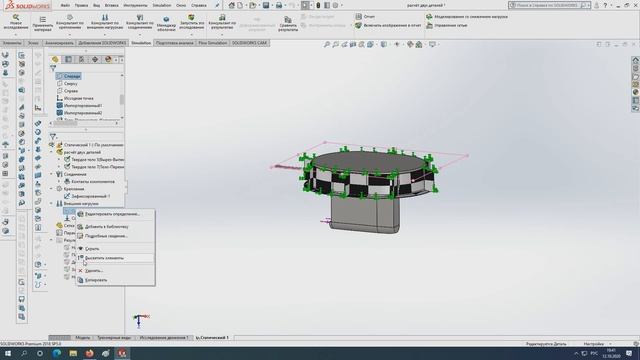The image size is (640, 360).
Task: Click the SOLIDWORKS help search field
Action: [548, 5]
